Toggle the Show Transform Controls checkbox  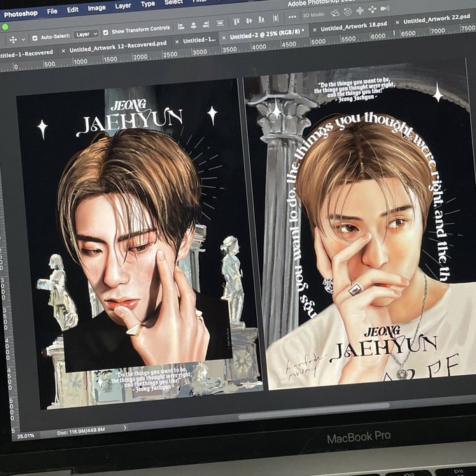coord(106,32)
